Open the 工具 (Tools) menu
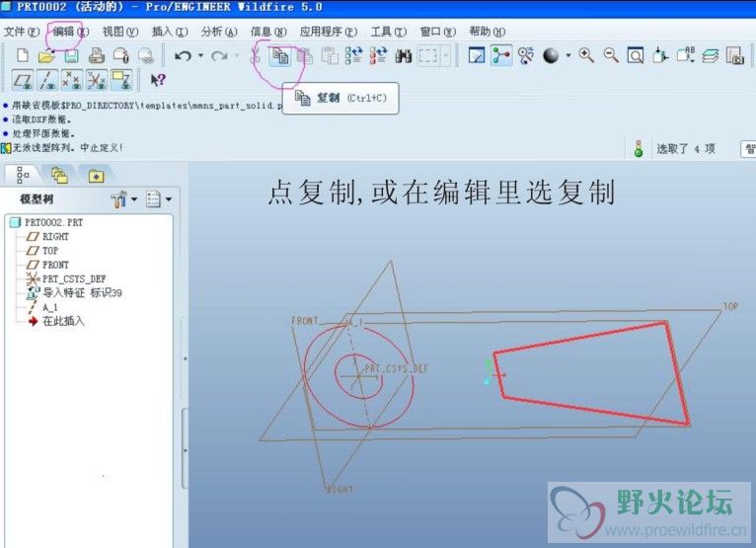 click(389, 32)
